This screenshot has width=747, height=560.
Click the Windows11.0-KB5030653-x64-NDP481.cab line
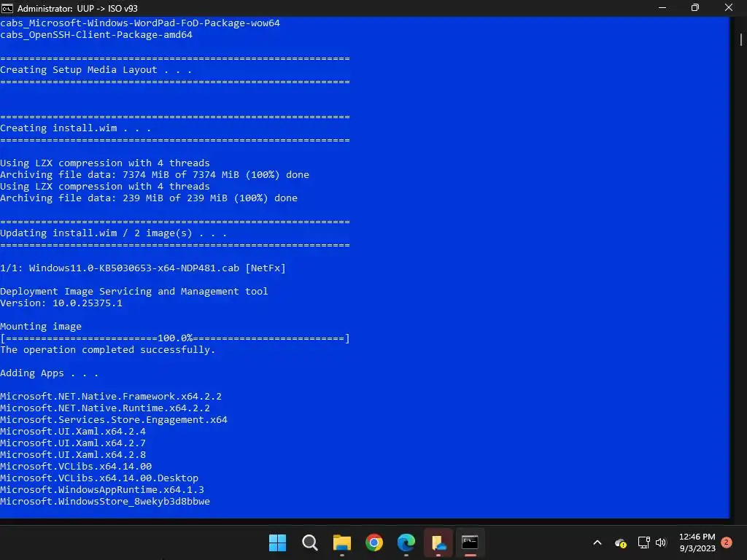143,268
